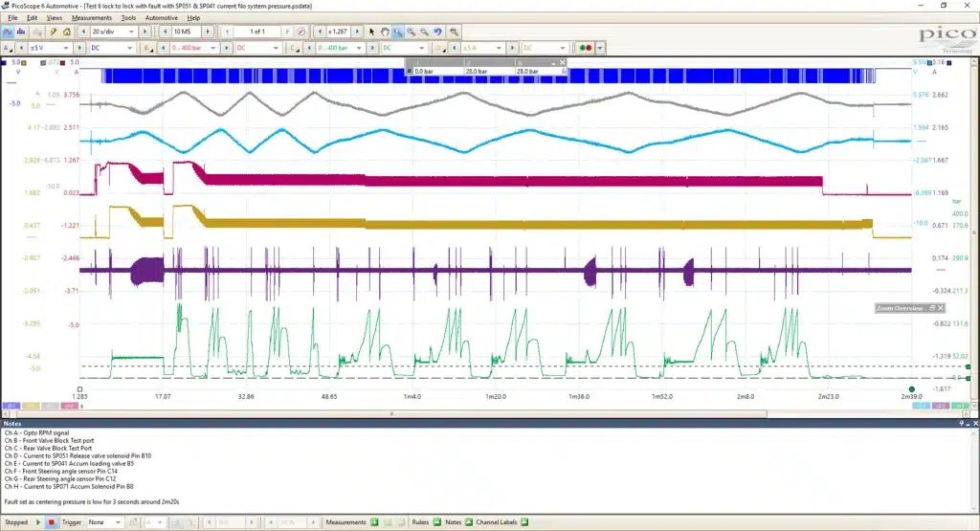Close the Zoom Overview panel
980x531 pixels.
tap(941, 308)
